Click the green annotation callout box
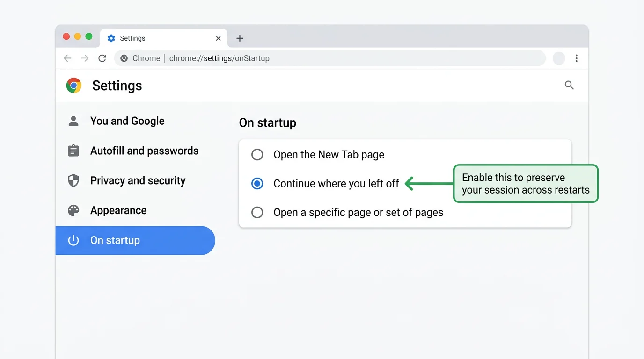 pyautogui.click(x=525, y=183)
